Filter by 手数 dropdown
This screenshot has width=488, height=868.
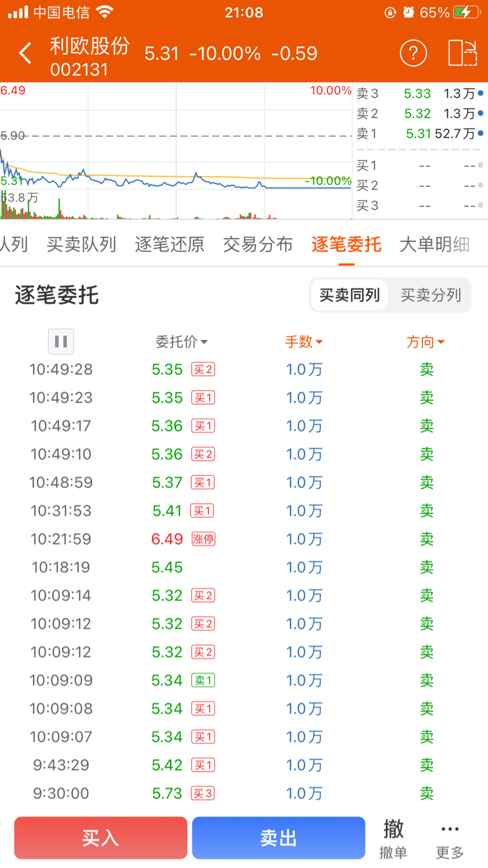click(x=304, y=342)
